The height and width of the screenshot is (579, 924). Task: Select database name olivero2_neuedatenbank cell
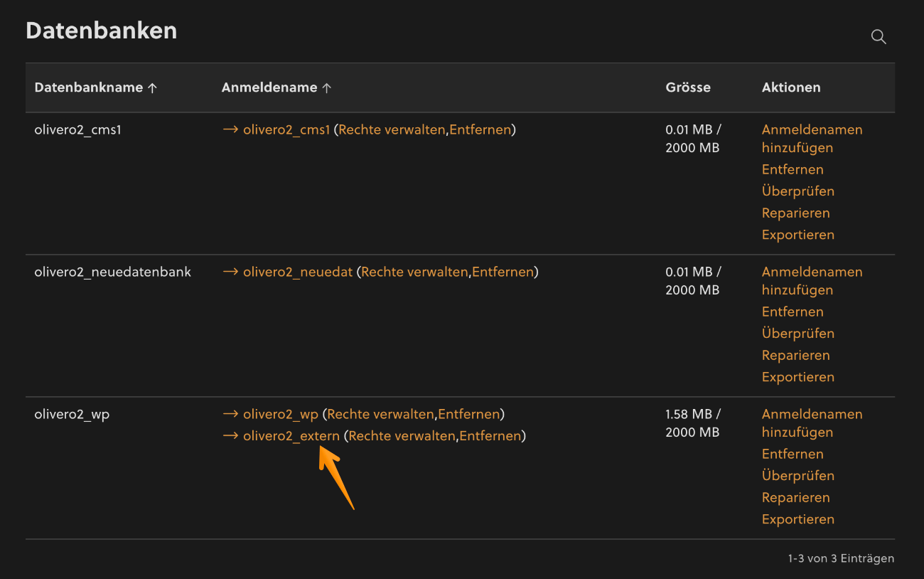pos(113,272)
